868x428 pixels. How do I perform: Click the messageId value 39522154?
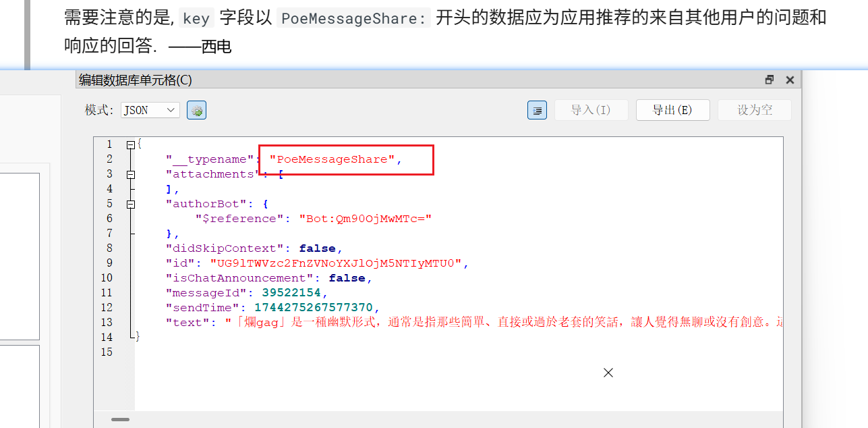click(x=291, y=293)
